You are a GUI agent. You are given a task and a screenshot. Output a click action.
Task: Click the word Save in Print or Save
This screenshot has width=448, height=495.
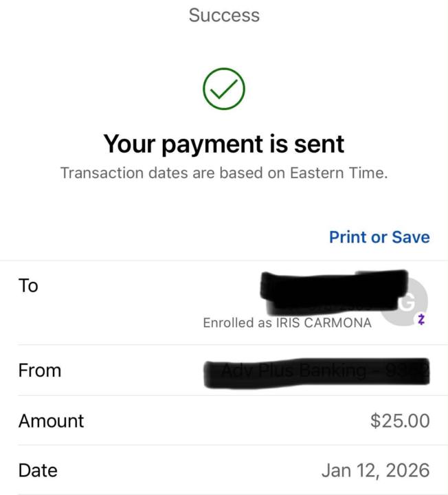pyautogui.click(x=411, y=237)
